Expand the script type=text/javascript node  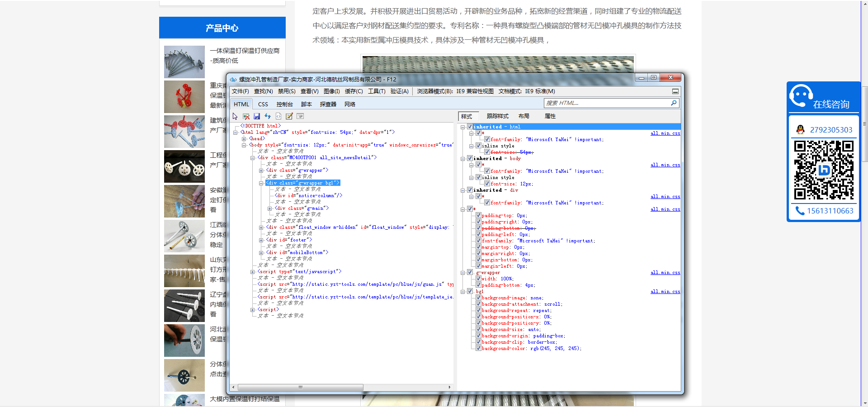(x=253, y=272)
